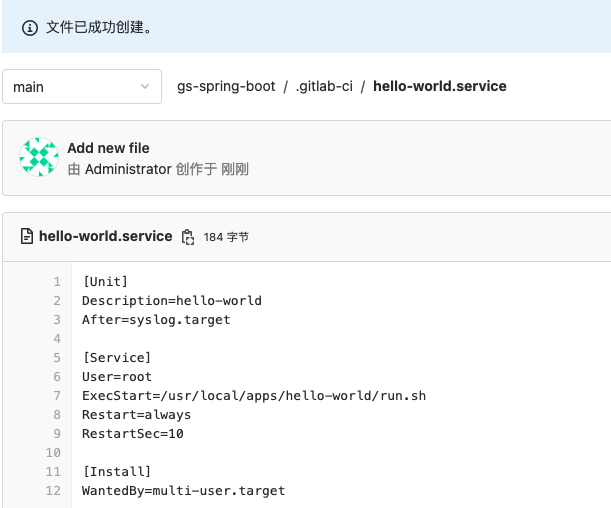611x508 pixels.
Task: Click the [Unit] code line
Action: pos(105,282)
